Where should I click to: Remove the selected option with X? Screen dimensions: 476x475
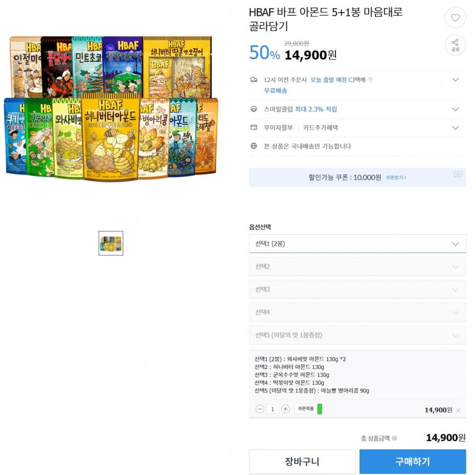click(458, 411)
